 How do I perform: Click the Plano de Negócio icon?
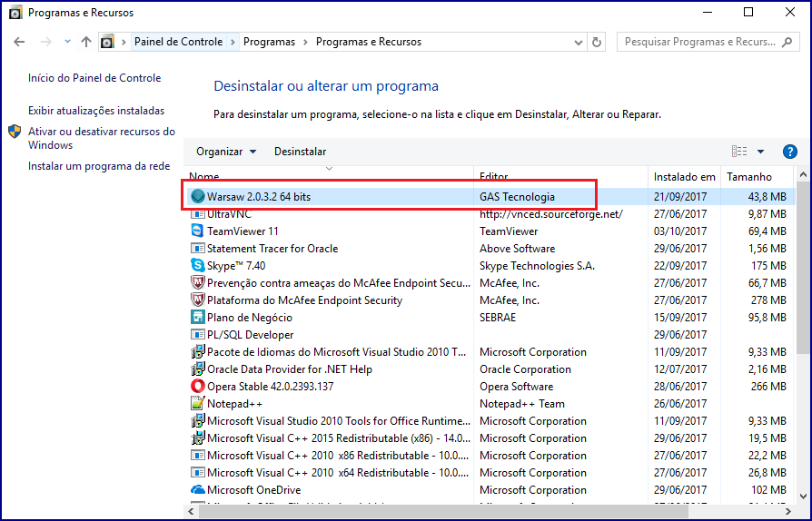point(198,317)
